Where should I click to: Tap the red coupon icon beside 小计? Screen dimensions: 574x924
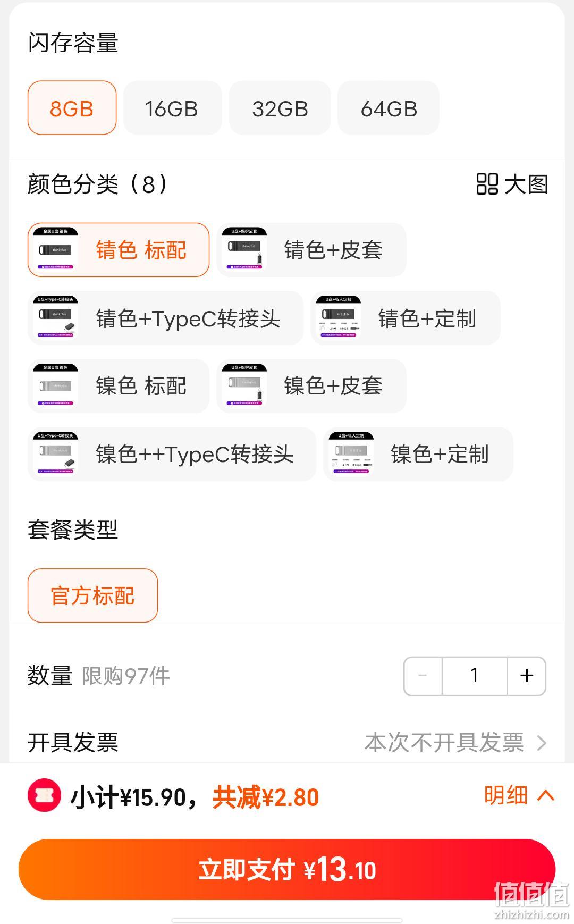point(44,795)
